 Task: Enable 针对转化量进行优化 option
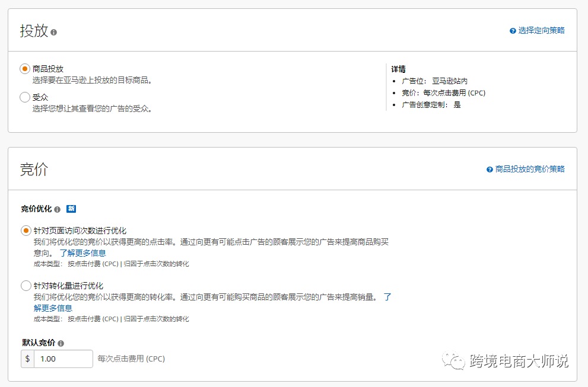[x=26, y=284]
